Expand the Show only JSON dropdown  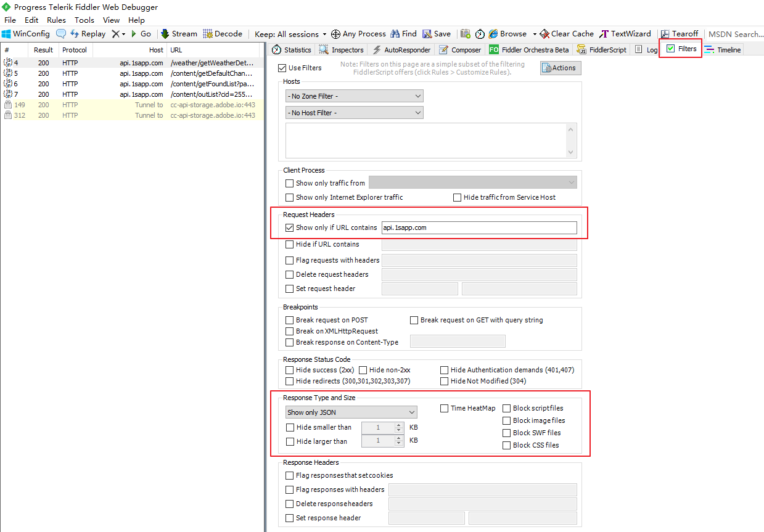coord(351,412)
